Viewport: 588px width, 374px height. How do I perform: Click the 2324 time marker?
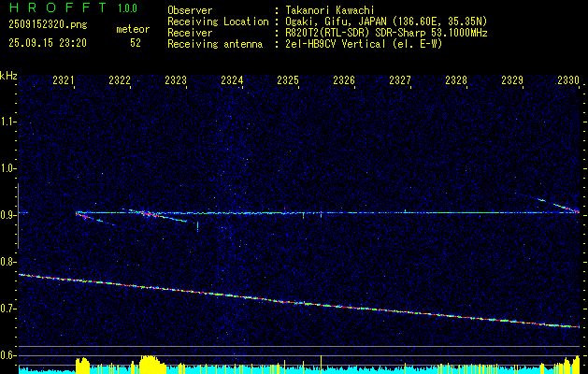point(232,80)
